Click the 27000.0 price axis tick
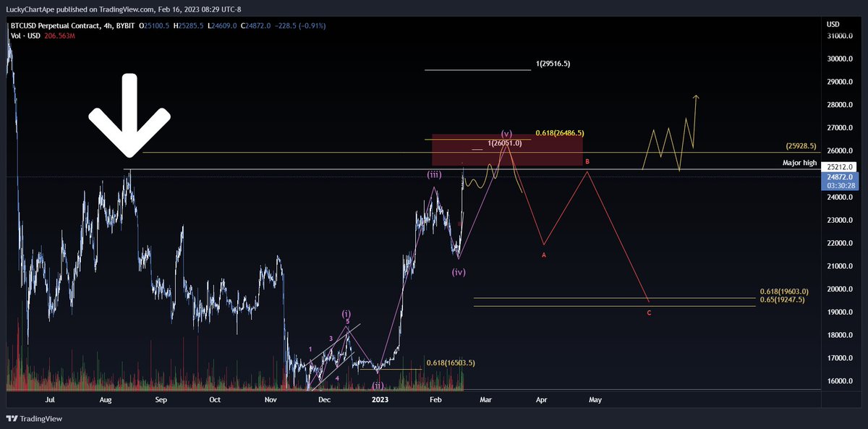Viewport: 868px width, 429px height. (x=840, y=128)
